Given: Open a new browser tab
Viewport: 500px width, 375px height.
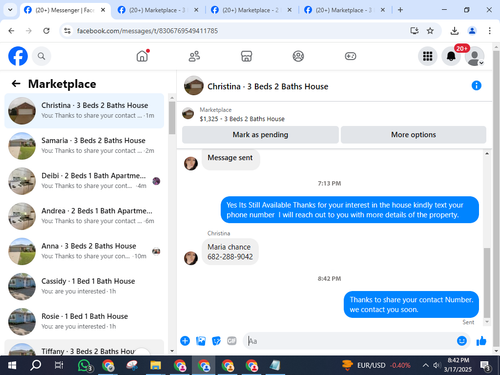Looking at the screenshot, I should [400, 10].
